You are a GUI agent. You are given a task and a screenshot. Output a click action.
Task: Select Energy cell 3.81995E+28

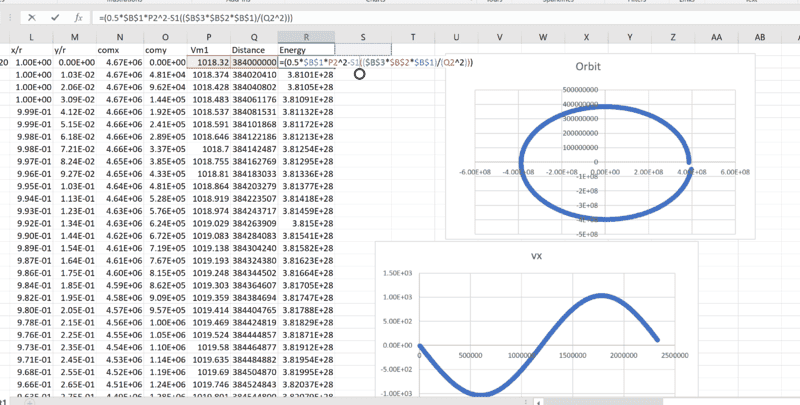pos(306,372)
